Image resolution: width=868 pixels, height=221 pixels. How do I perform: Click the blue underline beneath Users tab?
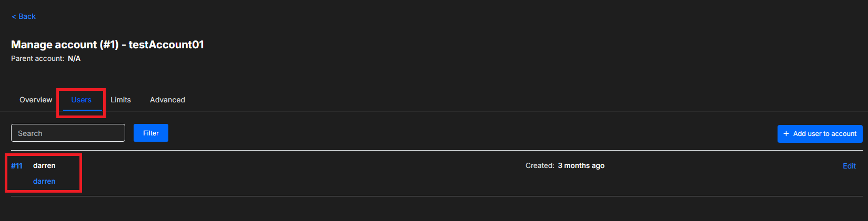click(82, 110)
